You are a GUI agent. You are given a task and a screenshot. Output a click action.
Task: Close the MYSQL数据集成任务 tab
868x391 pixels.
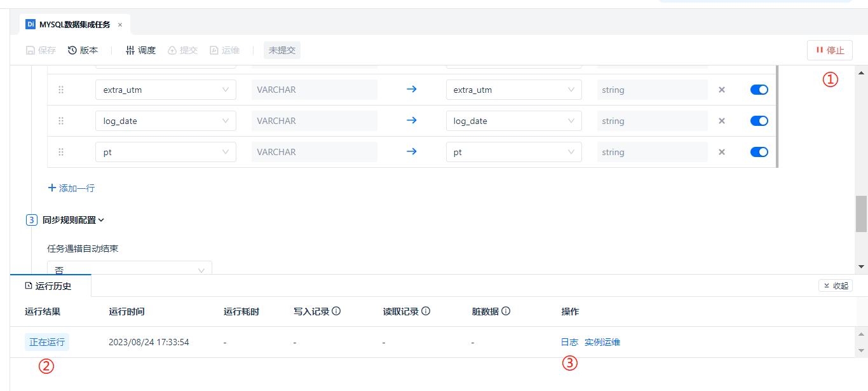click(120, 25)
